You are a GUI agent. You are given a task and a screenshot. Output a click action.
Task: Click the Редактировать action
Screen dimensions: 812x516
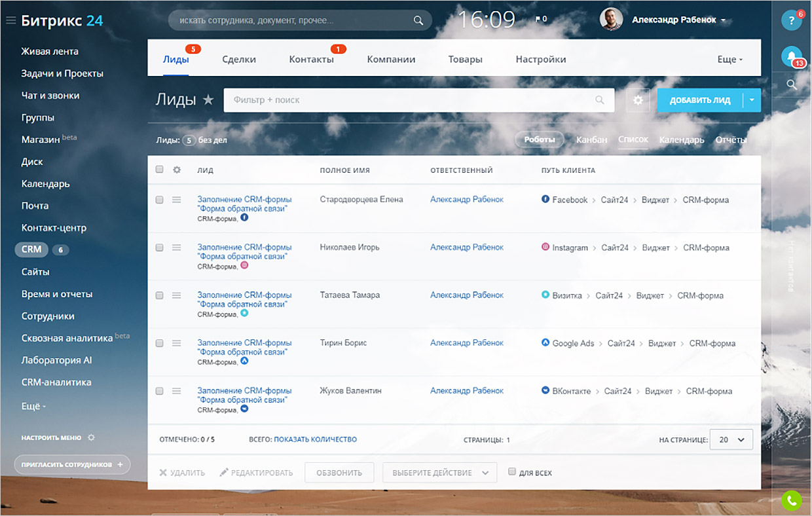(256, 472)
